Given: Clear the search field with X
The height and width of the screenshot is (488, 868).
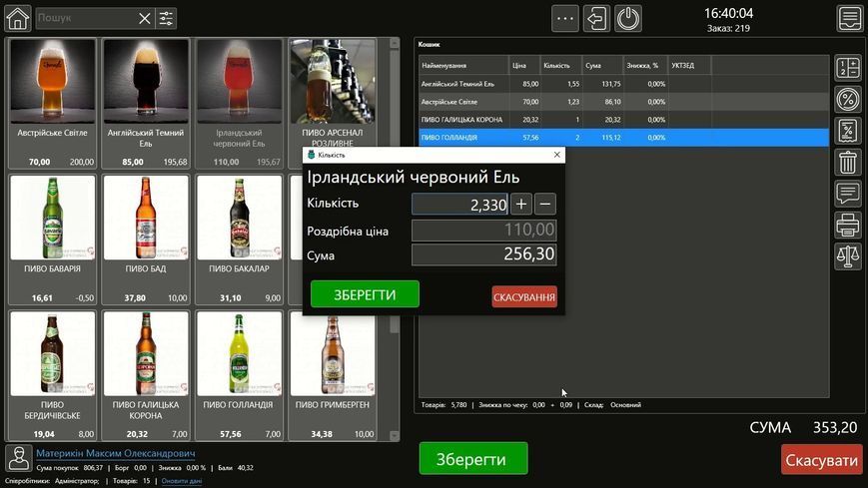Looking at the screenshot, I should coord(145,19).
